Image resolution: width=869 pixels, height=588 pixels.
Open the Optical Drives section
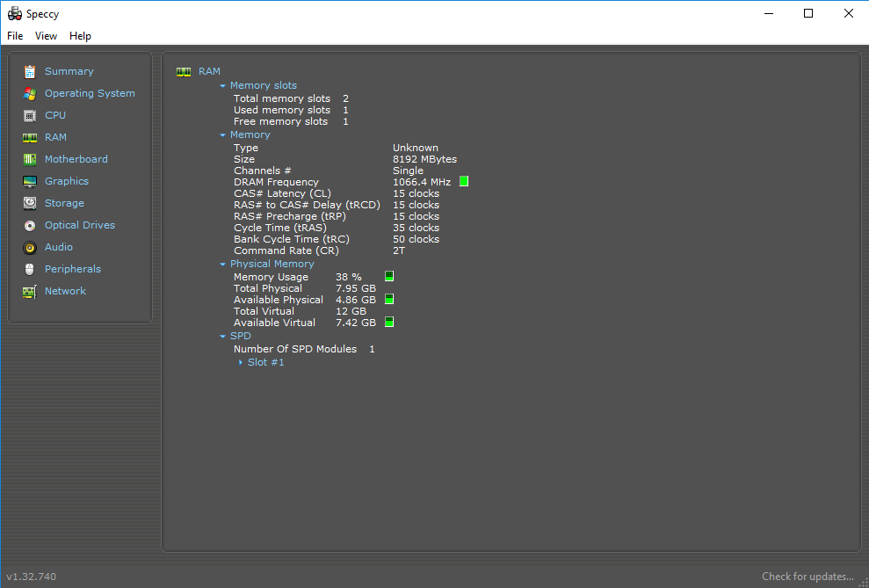pos(80,225)
